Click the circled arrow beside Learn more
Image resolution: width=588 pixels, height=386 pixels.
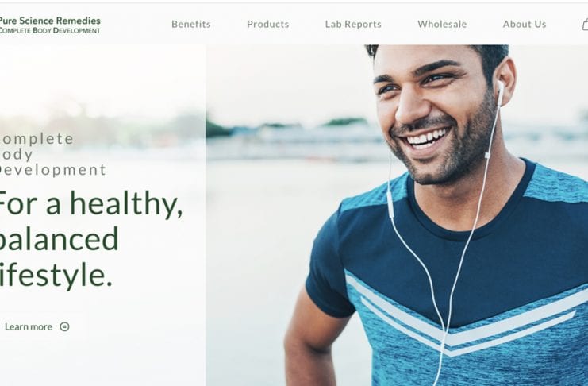pos(64,326)
